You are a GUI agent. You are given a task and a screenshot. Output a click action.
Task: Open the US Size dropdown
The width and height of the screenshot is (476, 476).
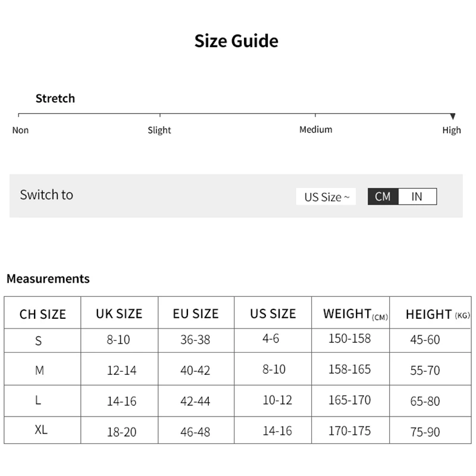[x=325, y=196]
